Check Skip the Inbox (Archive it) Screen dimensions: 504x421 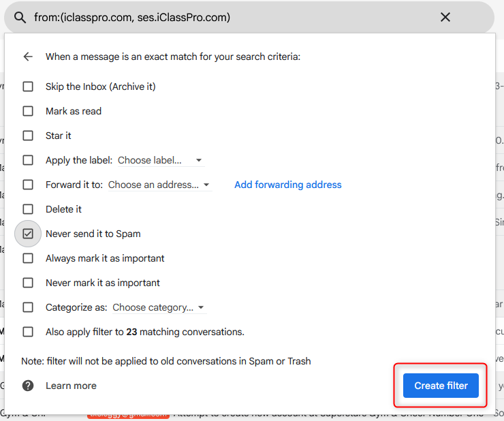(28, 87)
